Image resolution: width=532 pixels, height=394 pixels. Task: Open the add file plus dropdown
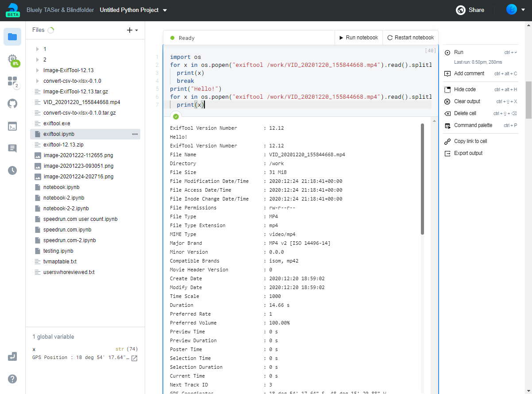pos(132,30)
